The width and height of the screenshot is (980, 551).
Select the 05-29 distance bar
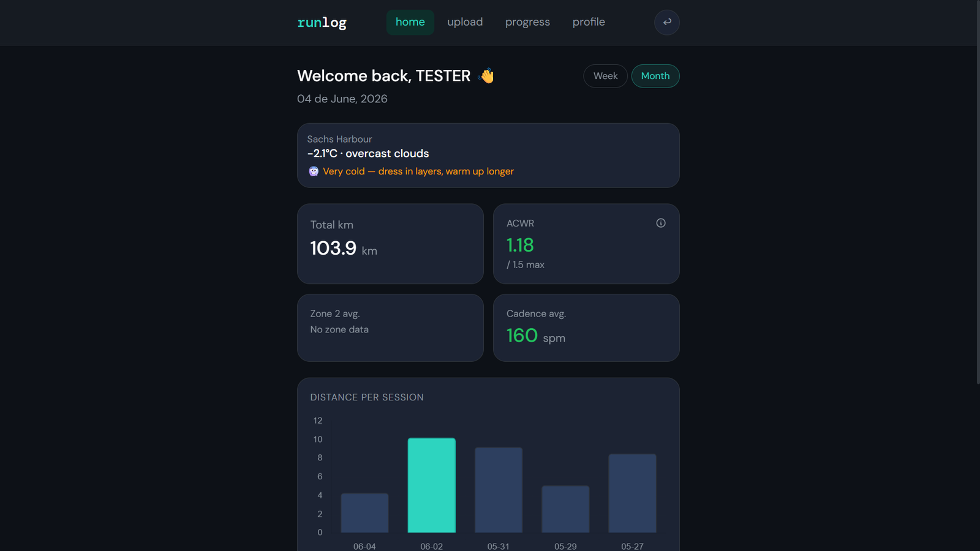565,509
